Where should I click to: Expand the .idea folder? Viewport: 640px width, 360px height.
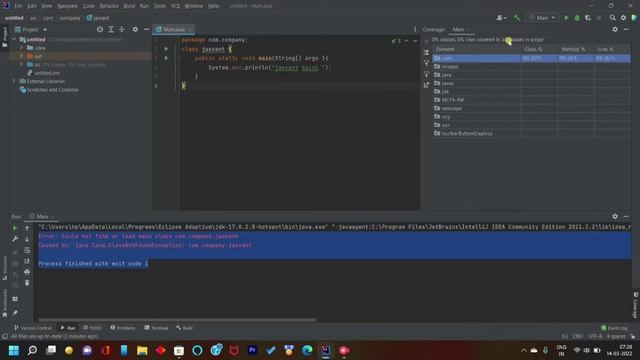(x=22, y=48)
